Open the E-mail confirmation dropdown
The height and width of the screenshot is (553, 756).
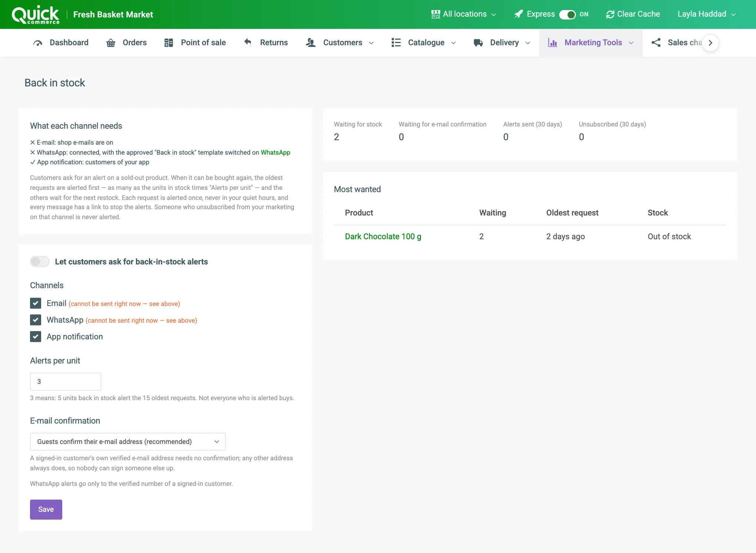click(x=128, y=442)
